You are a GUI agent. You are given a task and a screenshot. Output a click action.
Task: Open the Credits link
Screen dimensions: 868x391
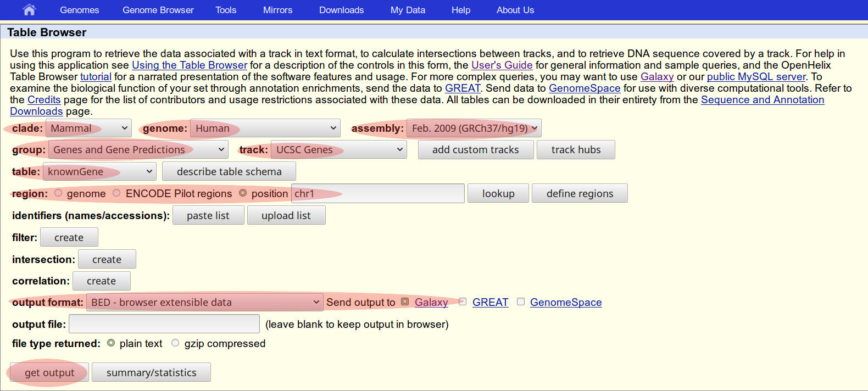[x=44, y=99]
